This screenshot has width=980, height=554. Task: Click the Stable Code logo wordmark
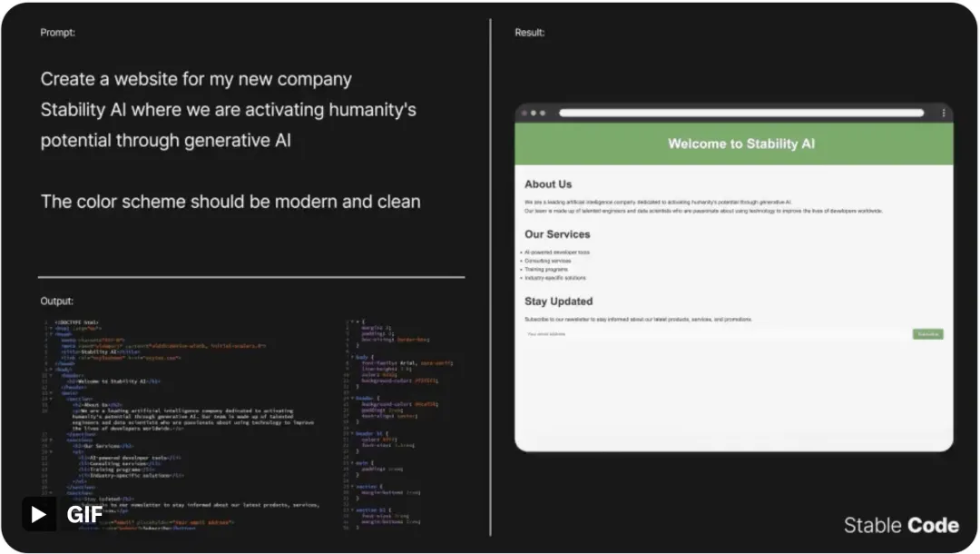[901, 525]
